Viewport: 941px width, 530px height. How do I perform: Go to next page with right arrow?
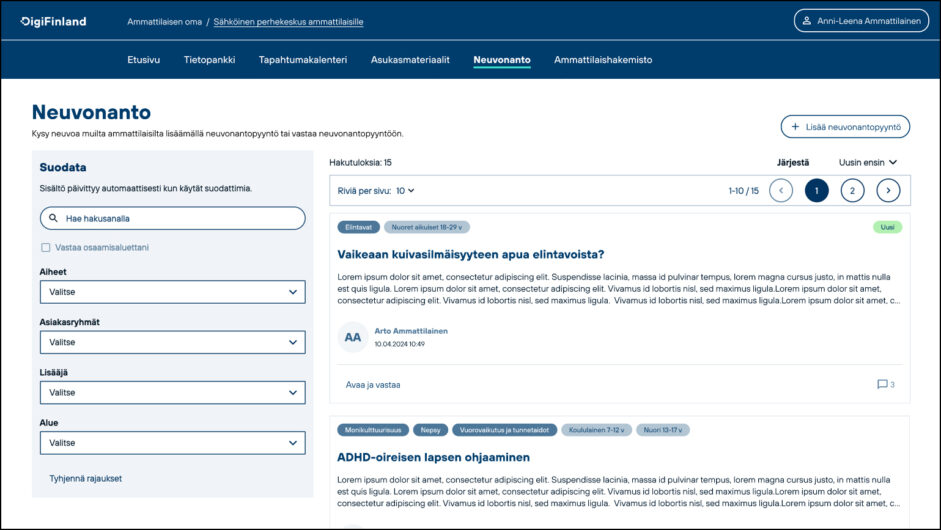click(x=888, y=191)
